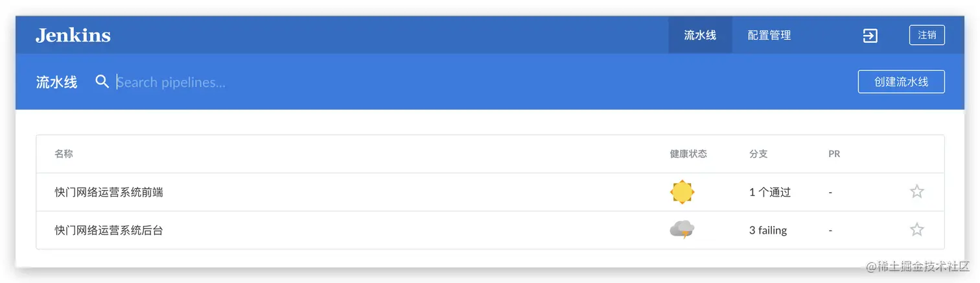Click the 名称 column header

pos(64,154)
